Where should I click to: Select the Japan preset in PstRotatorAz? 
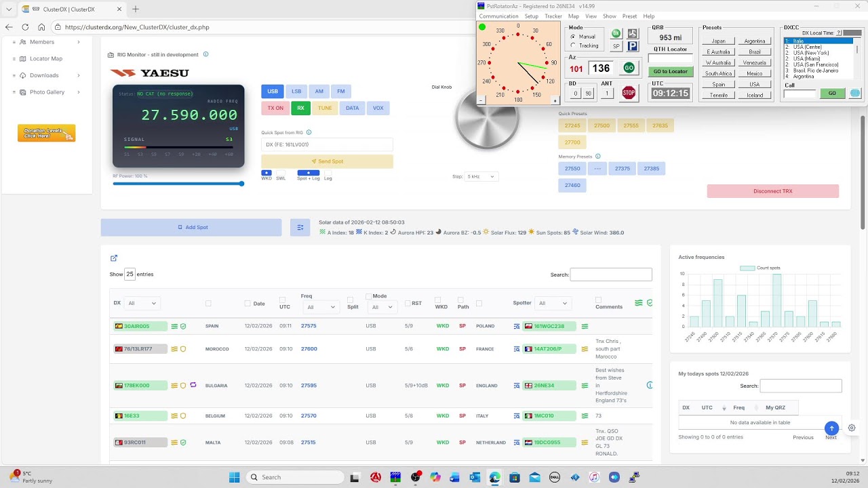718,41
